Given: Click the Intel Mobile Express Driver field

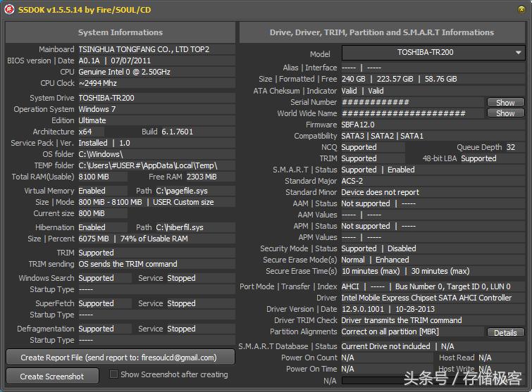Looking at the screenshot, I should click(x=431, y=298).
